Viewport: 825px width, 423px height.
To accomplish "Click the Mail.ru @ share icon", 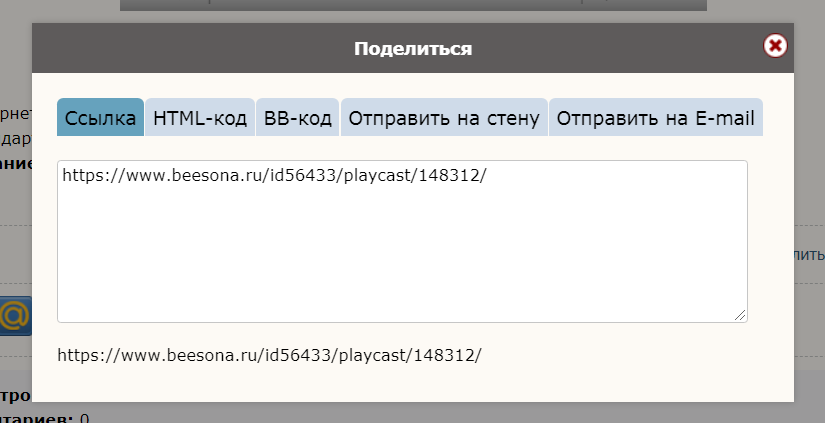I will click(x=15, y=316).
